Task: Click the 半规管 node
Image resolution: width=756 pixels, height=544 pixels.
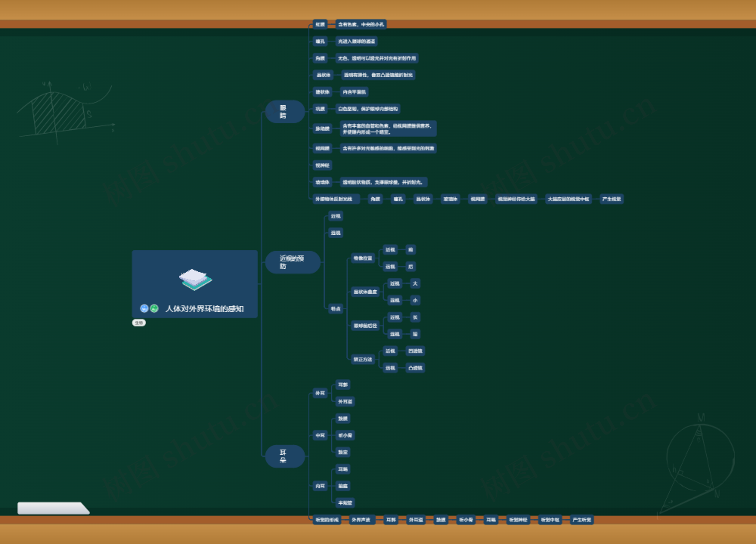Action: coord(345,503)
